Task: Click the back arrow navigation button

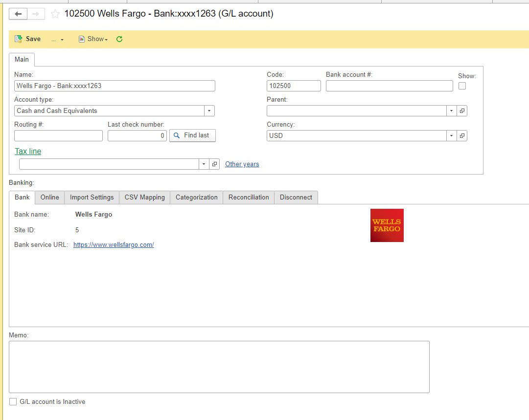Action: [18, 14]
